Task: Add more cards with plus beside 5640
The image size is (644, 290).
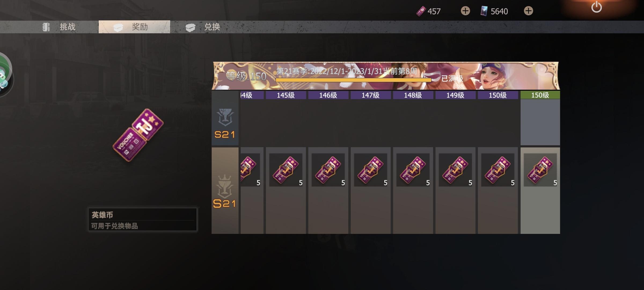Action: tap(528, 11)
